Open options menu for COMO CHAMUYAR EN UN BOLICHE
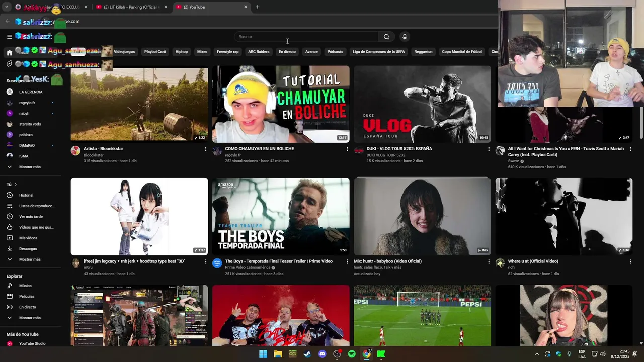Viewport: 644px width, 362px height. tap(347, 149)
